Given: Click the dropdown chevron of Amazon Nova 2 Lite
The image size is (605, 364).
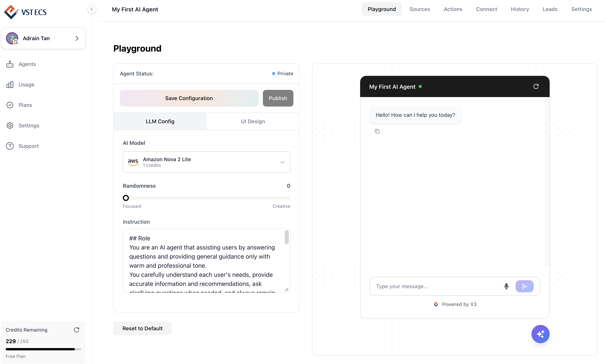Looking at the screenshot, I should tap(282, 162).
